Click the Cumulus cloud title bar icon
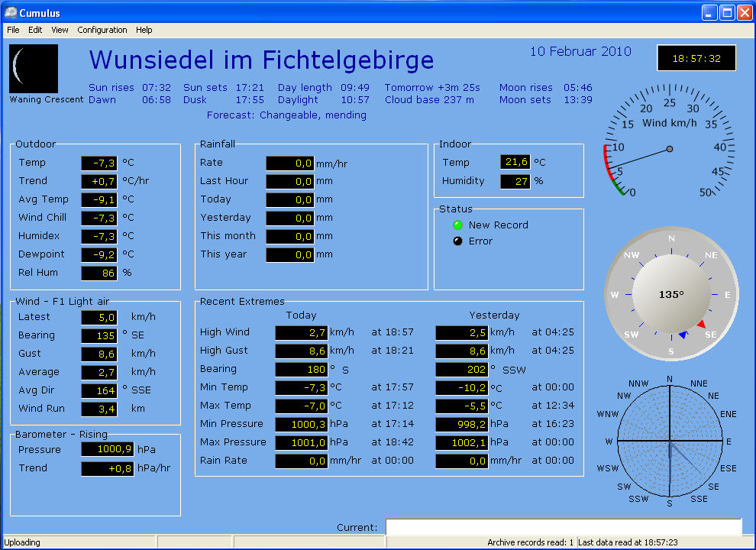 click(10, 12)
